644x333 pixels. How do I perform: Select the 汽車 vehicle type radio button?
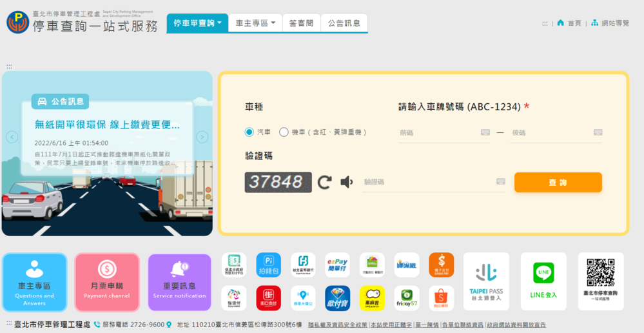249,132
